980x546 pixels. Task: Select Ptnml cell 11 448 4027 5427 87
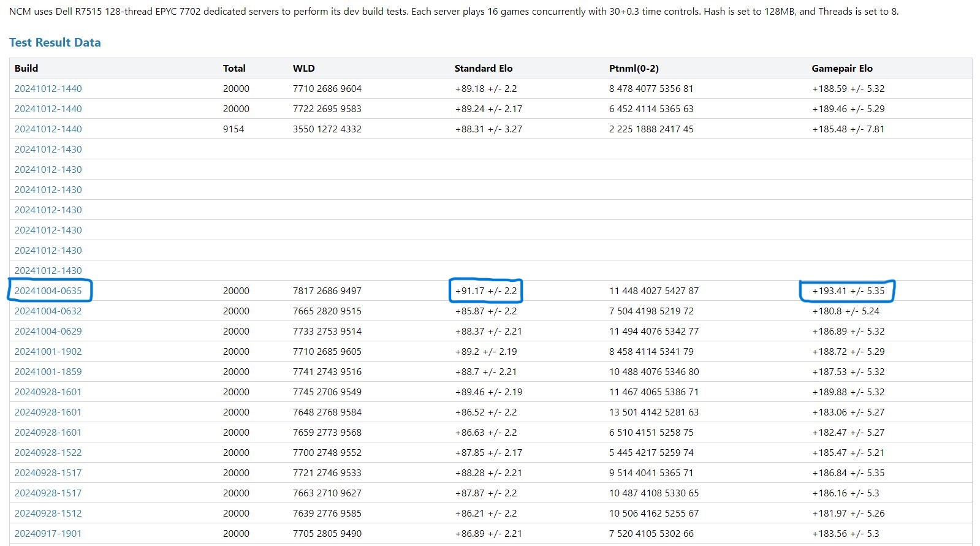coord(654,290)
